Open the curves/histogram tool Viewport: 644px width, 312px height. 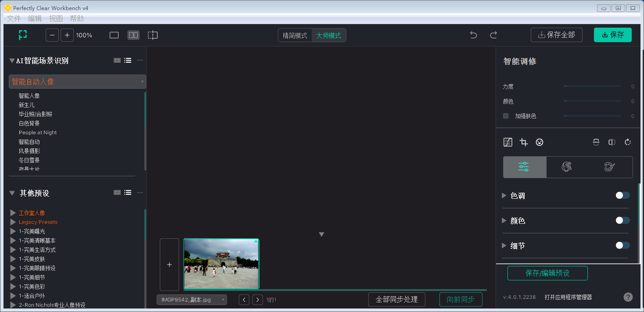tap(508, 142)
